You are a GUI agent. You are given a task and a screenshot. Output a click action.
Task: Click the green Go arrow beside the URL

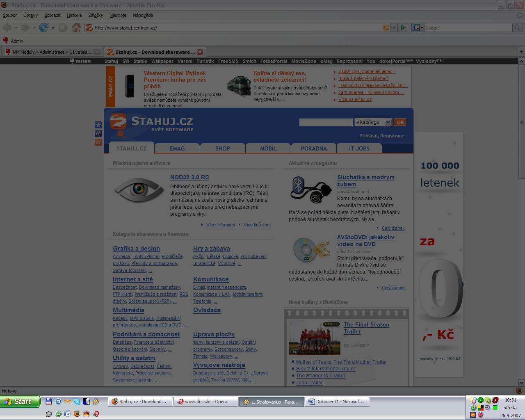pyautogui.click(x=403, y=27)
